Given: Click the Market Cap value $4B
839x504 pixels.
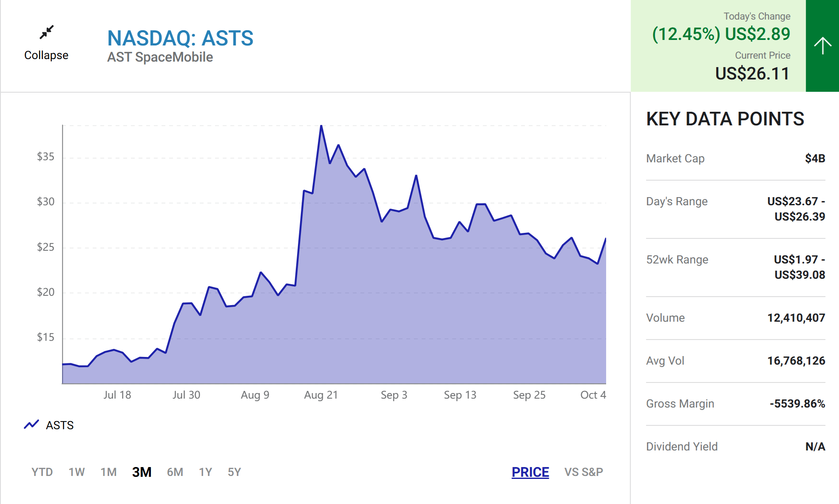Looking at the screenshot, I should tap(815, 159).
